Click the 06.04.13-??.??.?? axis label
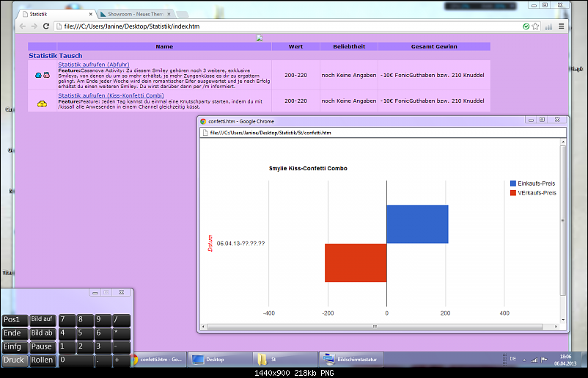The height and width of the screenshot is (378, 588). pyautogui.click(x=240, y=243)
